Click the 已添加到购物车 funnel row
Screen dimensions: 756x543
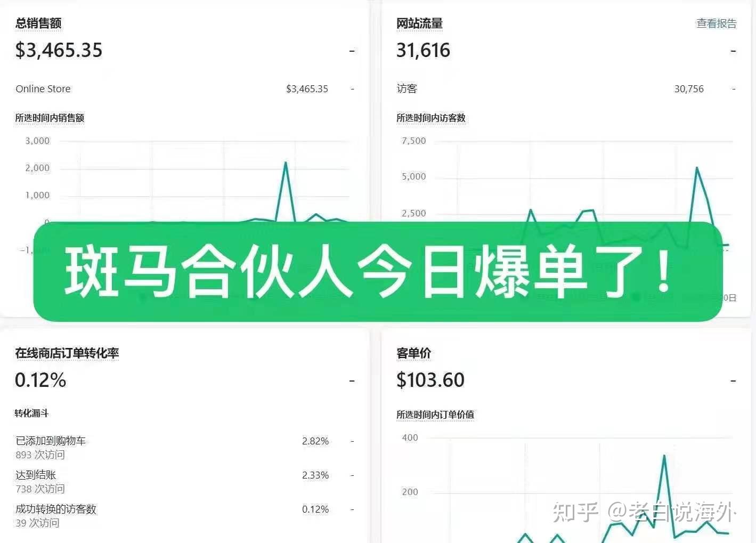(x=184, y=448)
